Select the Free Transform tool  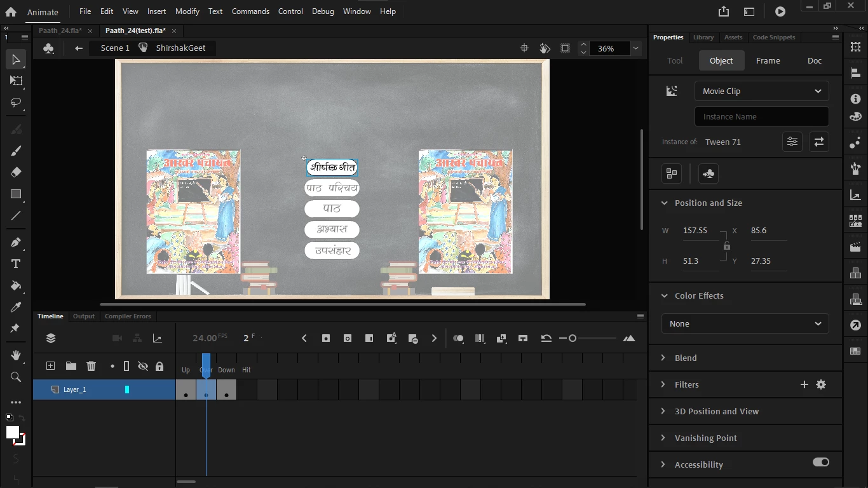point(16,81)
